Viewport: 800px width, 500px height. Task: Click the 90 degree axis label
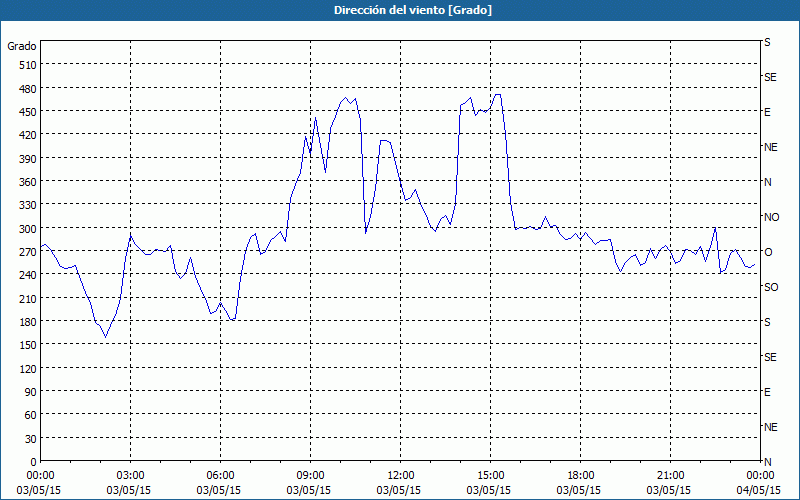31,392
